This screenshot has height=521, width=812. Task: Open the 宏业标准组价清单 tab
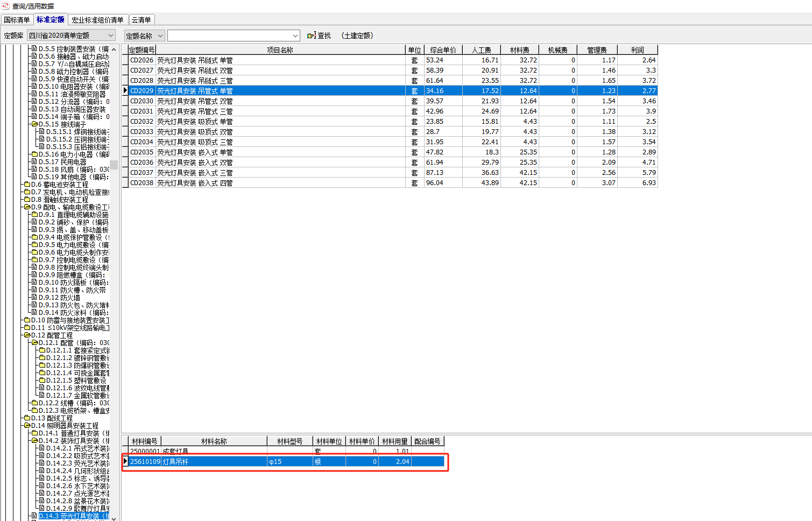coord(97,20)
